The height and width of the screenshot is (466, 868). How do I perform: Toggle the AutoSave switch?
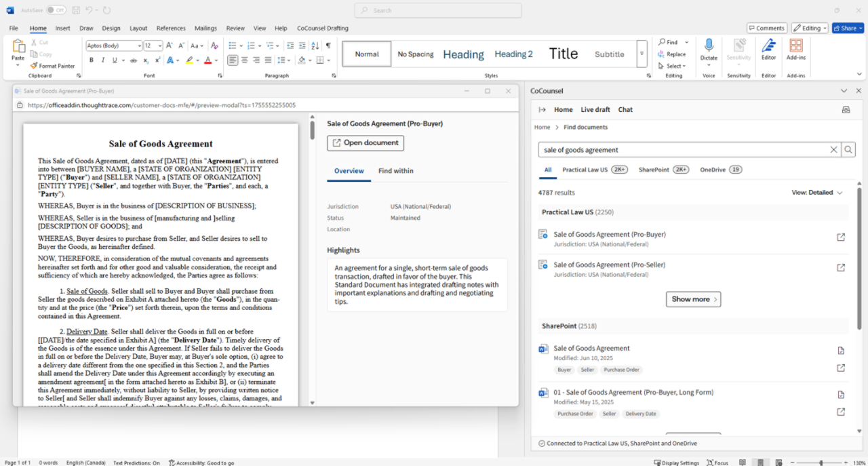tap(56, 10)
